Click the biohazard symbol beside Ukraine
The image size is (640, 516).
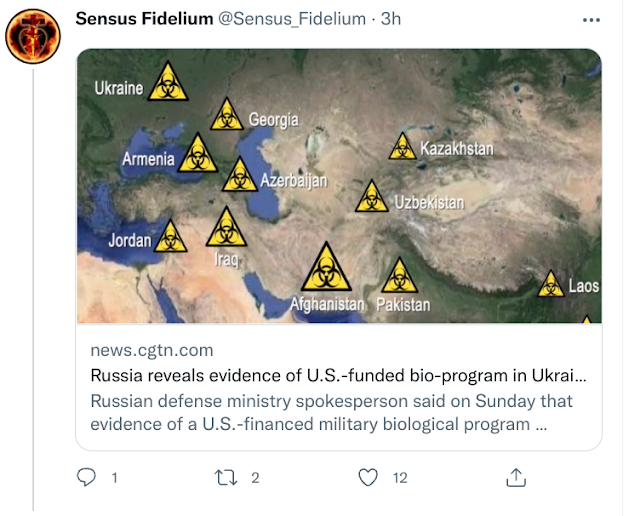coord(168,81)
